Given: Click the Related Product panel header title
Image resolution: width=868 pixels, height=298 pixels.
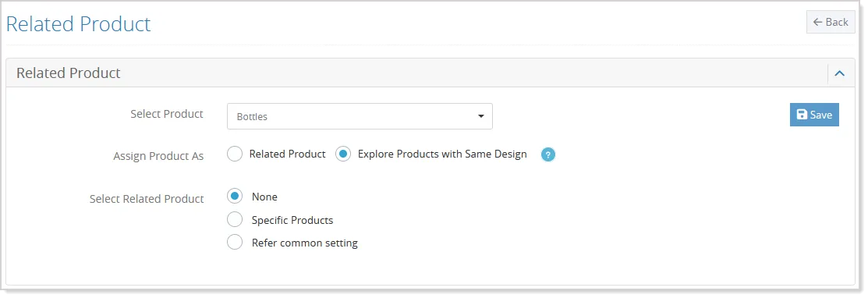Looking at the screenshot, I should pos(69,73).
